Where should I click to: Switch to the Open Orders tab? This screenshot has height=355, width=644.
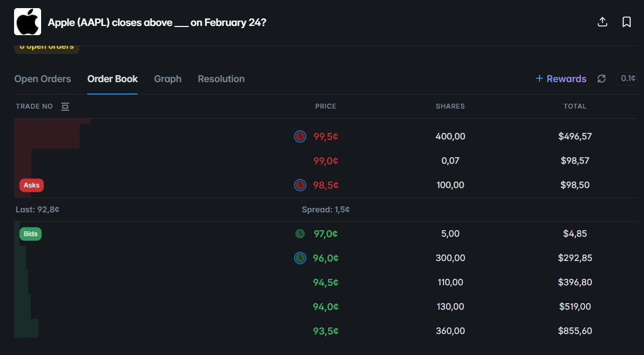click(x=43, y=79)
